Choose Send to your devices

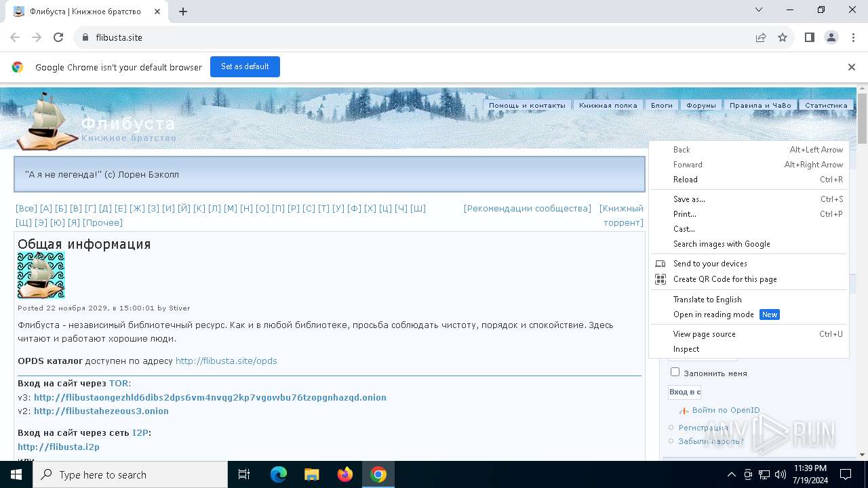click(749, 264)
